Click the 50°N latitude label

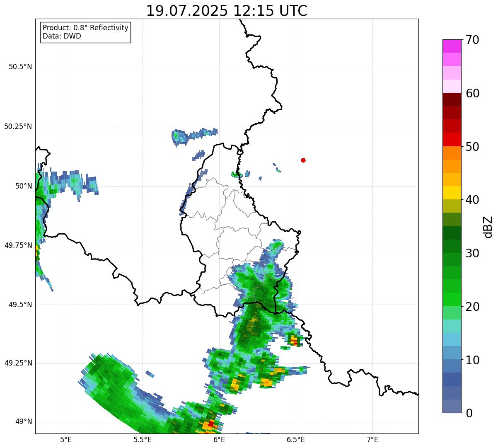click(x=23, y=186)
